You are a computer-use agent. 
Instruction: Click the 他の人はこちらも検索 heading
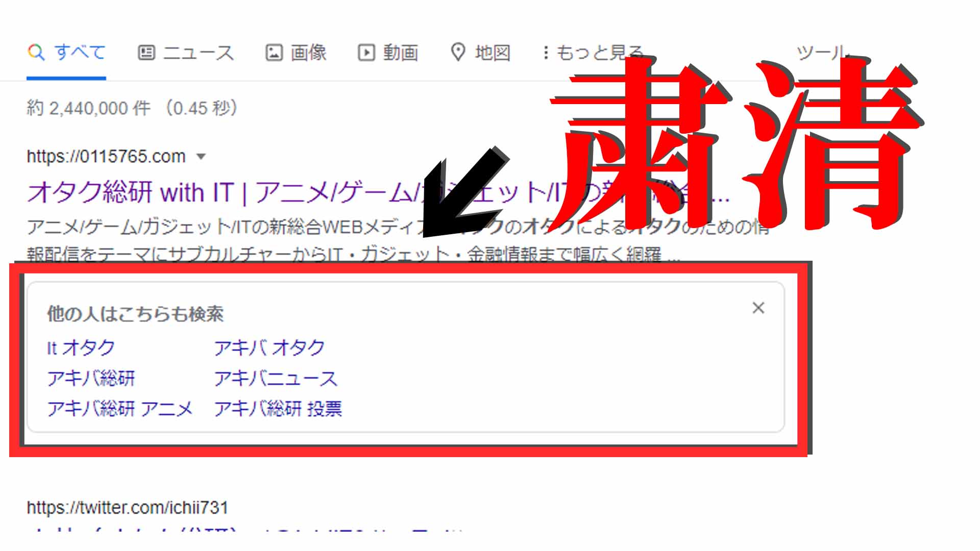point(135,314)
